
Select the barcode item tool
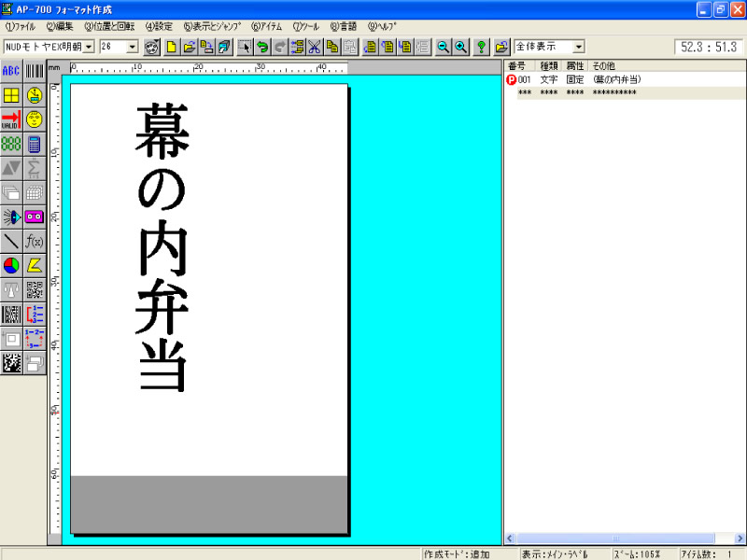click(35, 71)
